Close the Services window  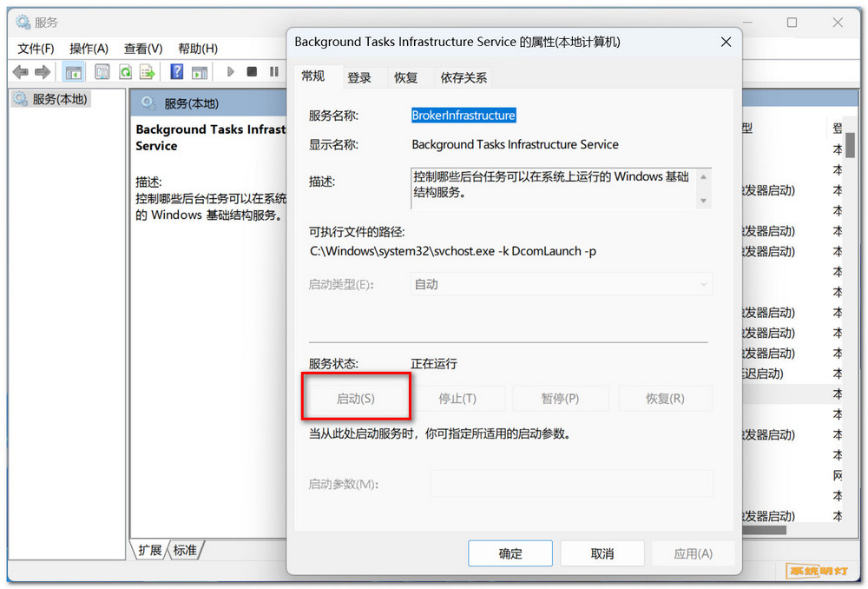(838, 23)
